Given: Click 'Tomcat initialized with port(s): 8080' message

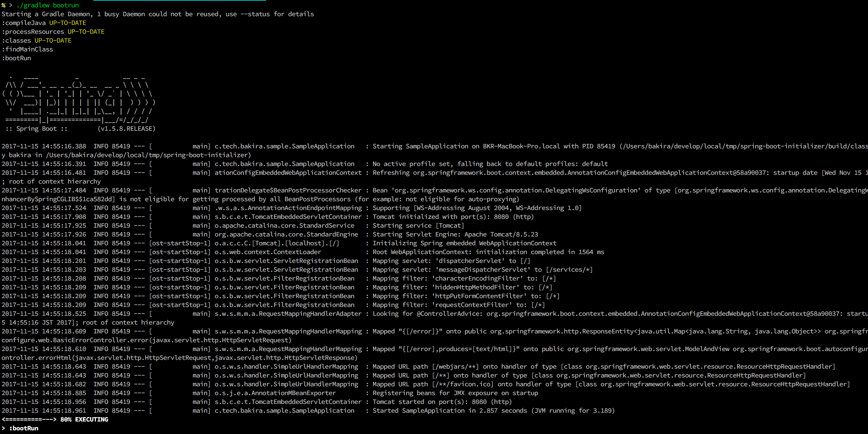Looking at the screenshot, I should point(453,217).
